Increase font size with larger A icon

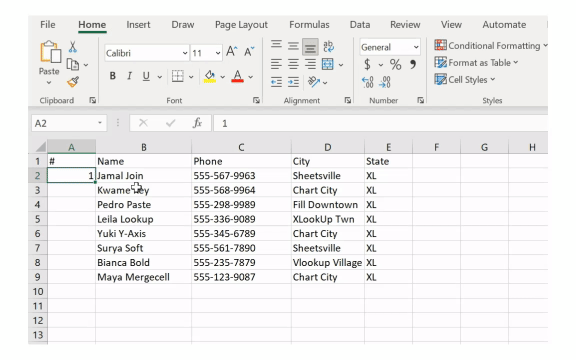(x=232, y=52)
